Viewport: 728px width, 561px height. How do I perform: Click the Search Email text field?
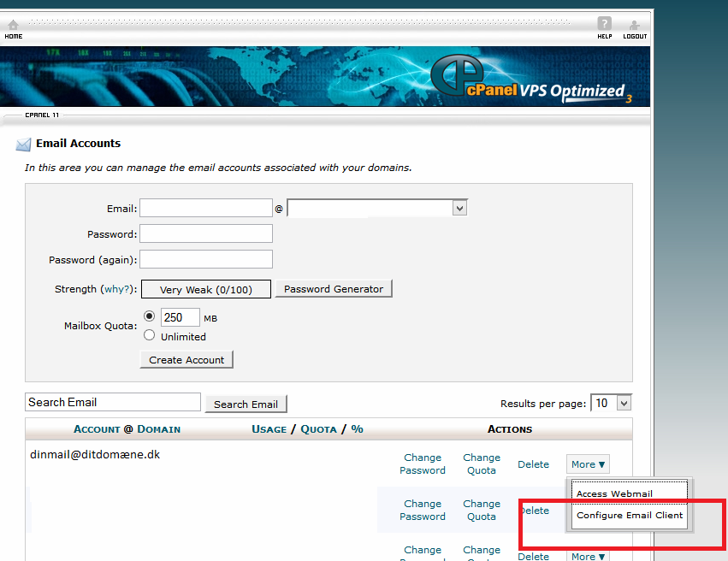(113, 403)
